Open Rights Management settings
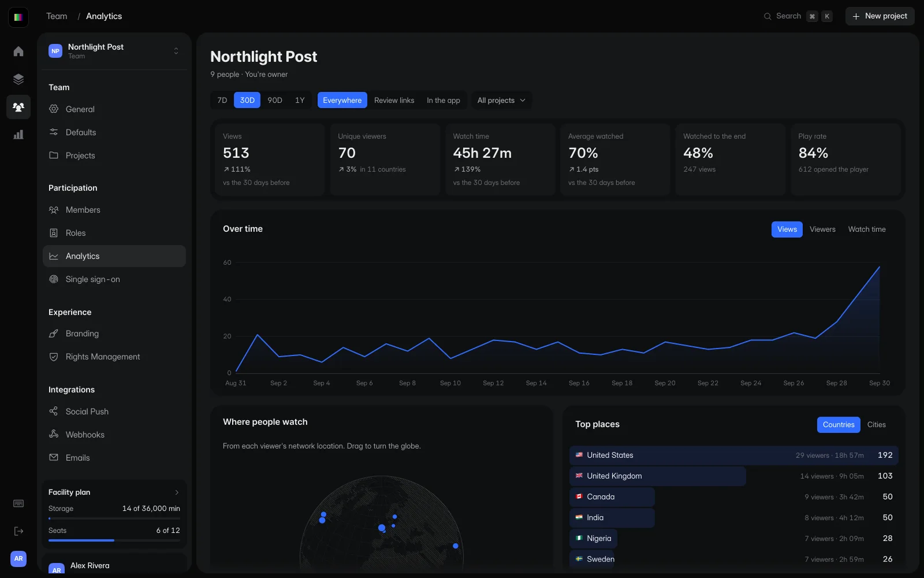The width and height of the screenshot is (924, 578). tap(114, 357)
